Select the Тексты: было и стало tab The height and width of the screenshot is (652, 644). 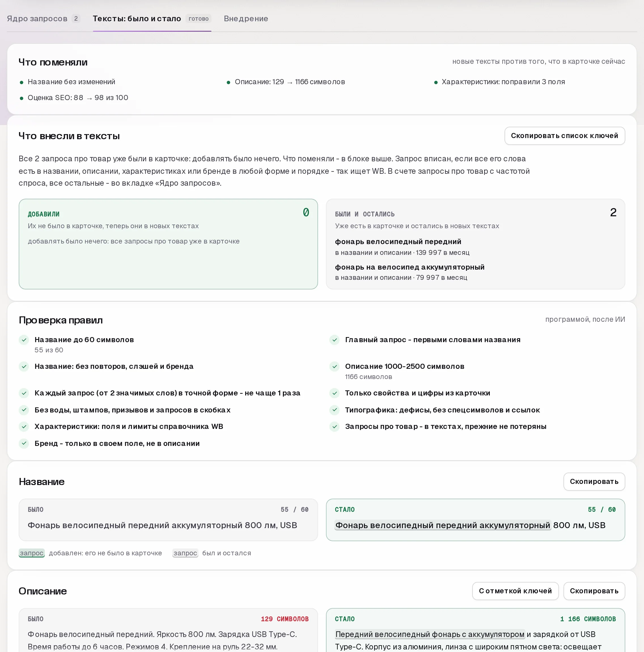pyautogui.click(x=152, y=18)
